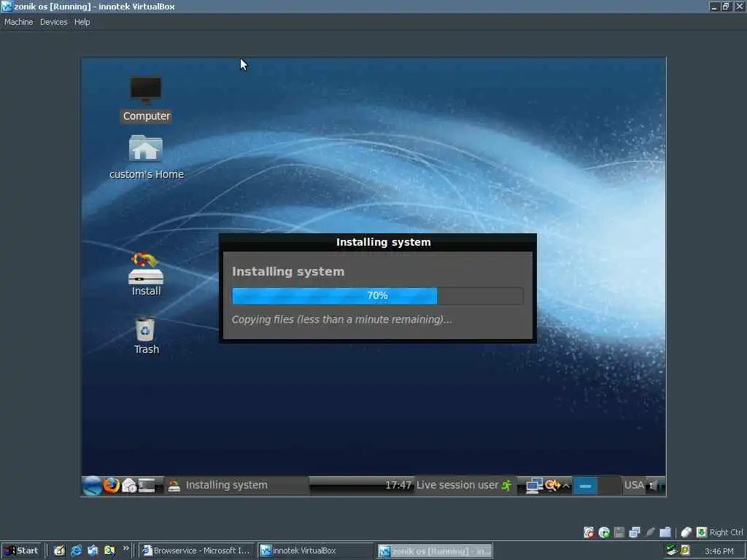The height and width of the screenshot is (560, 747).
Task: Click the fourth quick launch search icon
Action: click(109, 551)
